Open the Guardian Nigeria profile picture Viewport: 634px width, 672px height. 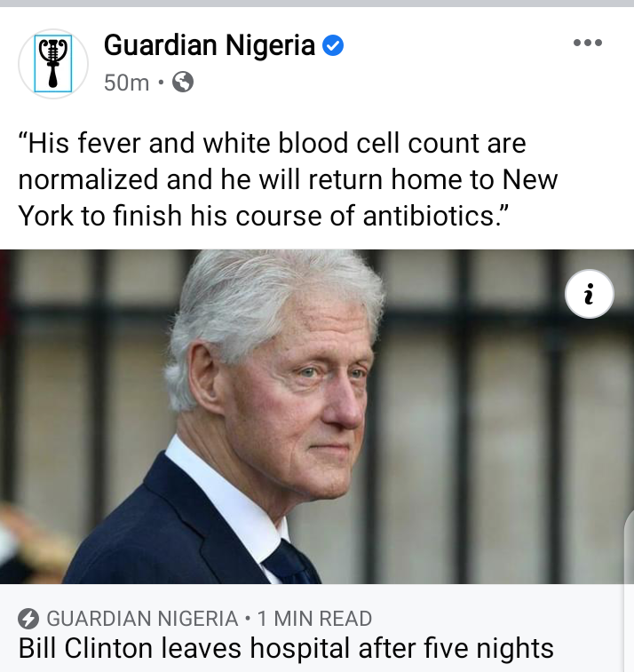53,63
